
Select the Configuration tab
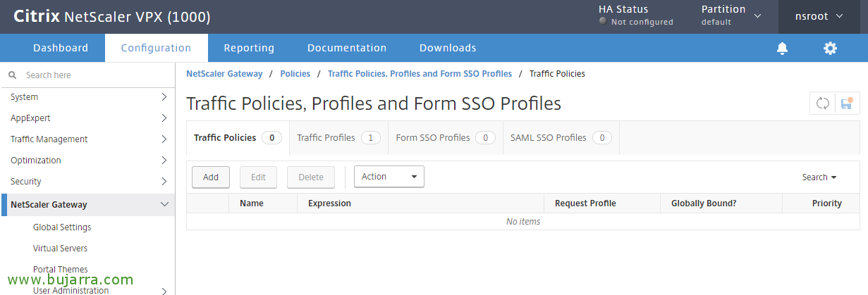tap(156, 48)
